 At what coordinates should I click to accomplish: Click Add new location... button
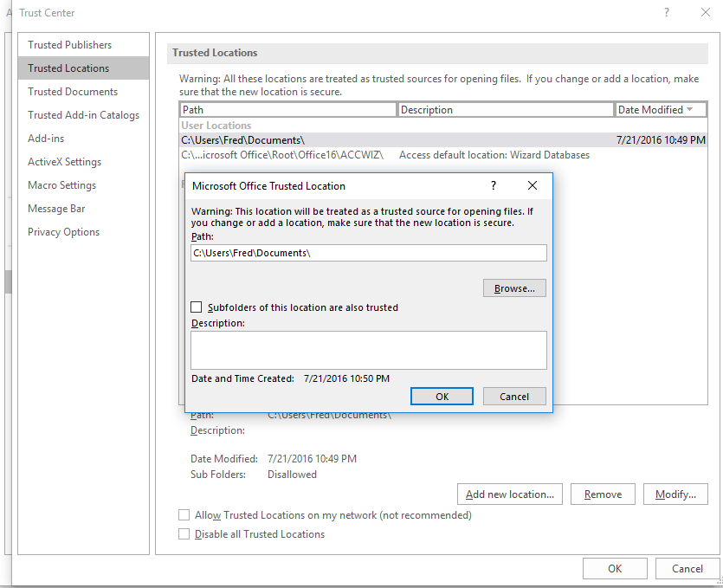coord(510,494)
